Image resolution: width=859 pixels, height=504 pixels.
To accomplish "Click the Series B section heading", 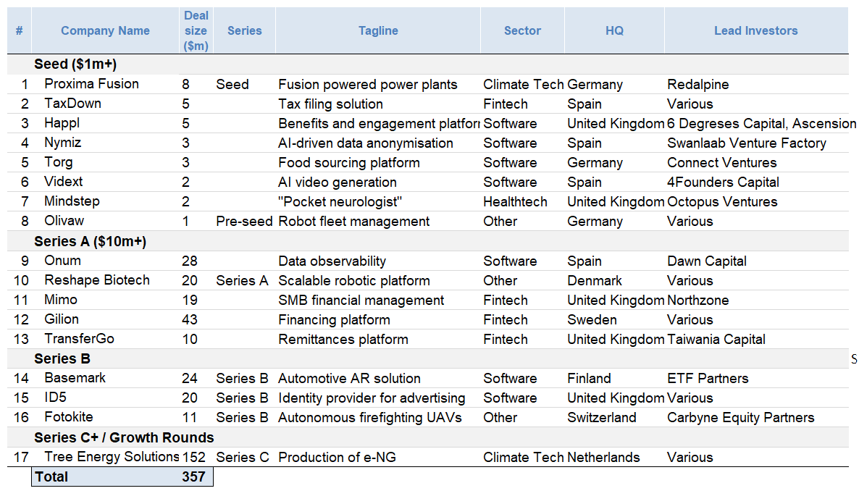I will point(62,359).
